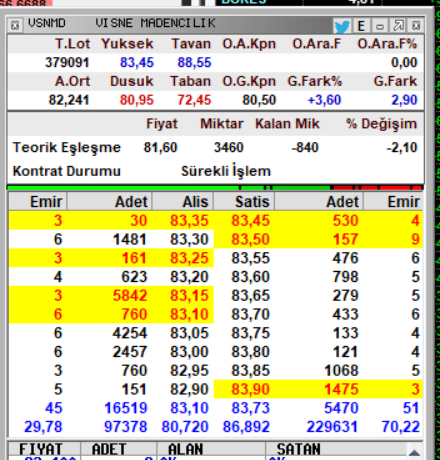Open the Twitter bird icon in title bar
This screenshot has width=440, height=460.
click(342, 26)
